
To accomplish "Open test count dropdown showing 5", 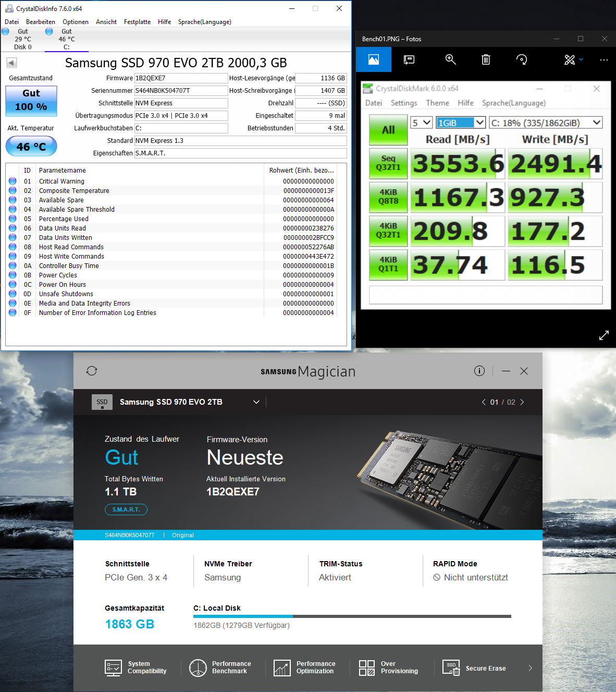I will pos(422,123).
